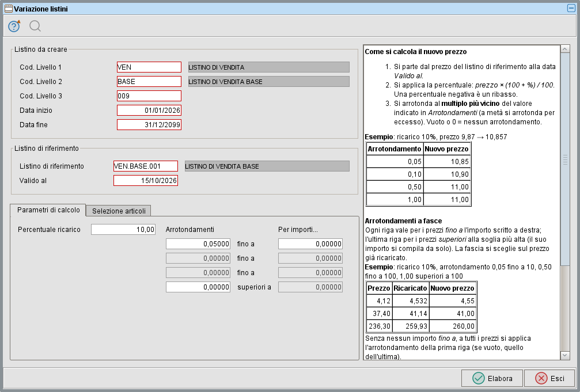Image resolution: width=580 pixels, height=392 pixels.
Task: Click the 'Listino di riferimento' group title
Action: click(x=47, y=149)
